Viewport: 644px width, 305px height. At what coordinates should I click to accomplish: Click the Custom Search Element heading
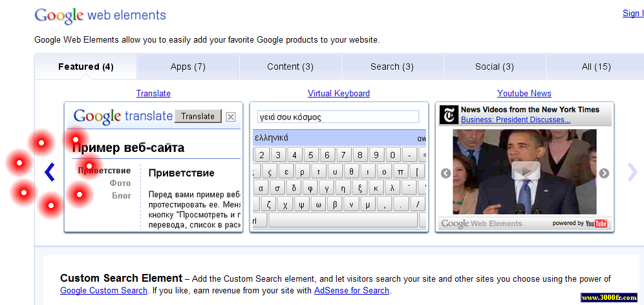121,279
